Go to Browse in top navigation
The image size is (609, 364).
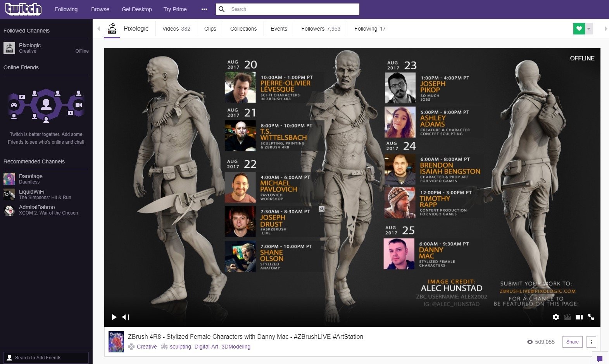(x=100, y=9)
